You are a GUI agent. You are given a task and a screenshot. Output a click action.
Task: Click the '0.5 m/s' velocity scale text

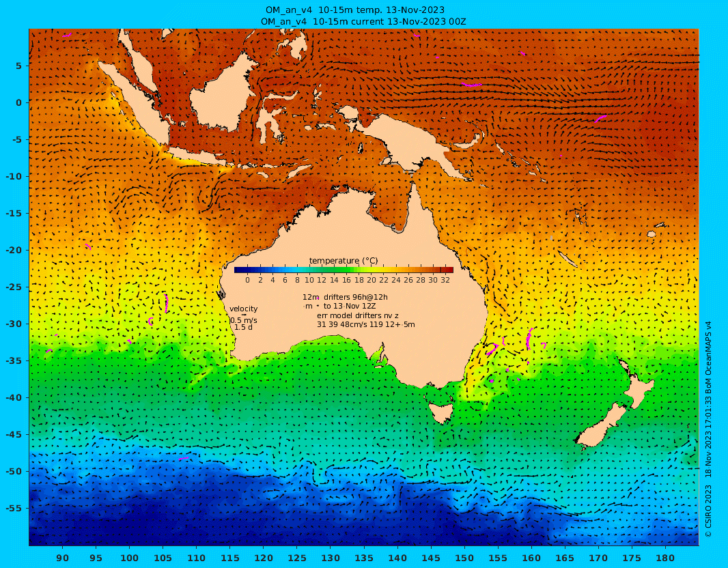point(244,320)
